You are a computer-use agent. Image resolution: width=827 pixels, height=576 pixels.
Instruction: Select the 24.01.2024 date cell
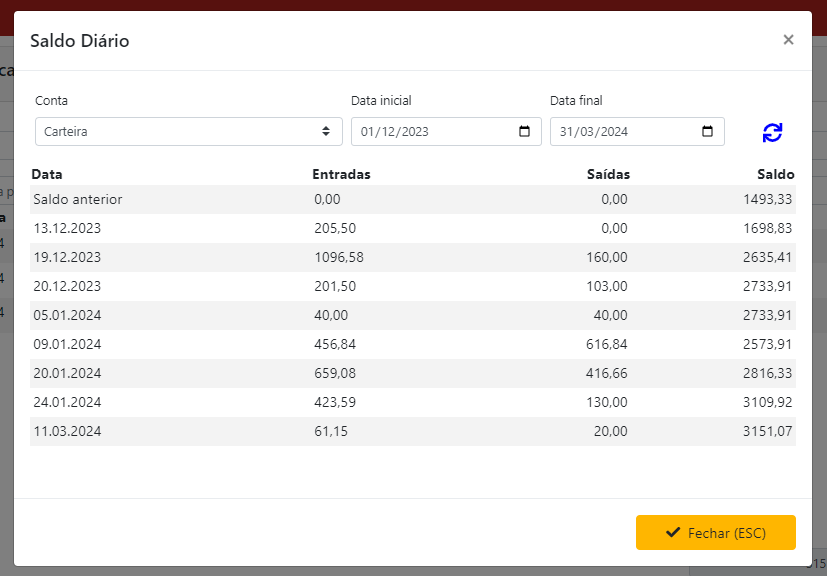67,403
